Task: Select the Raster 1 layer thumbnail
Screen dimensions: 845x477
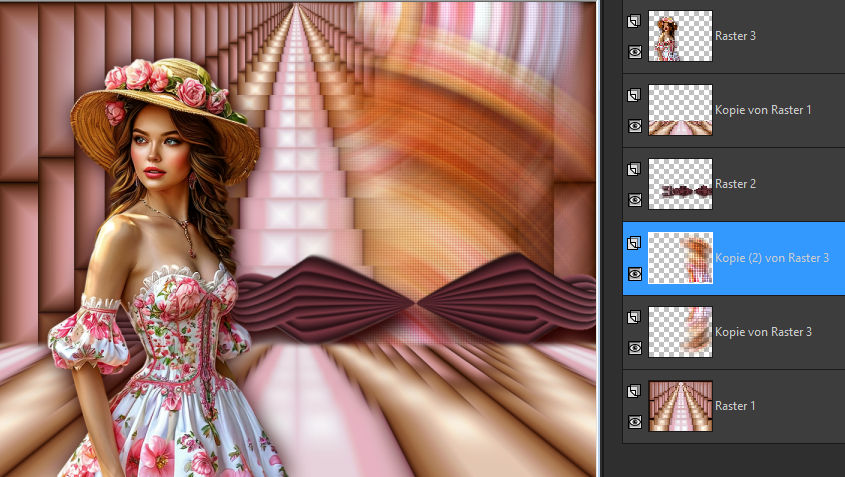Action: click(x=680, y=406)
